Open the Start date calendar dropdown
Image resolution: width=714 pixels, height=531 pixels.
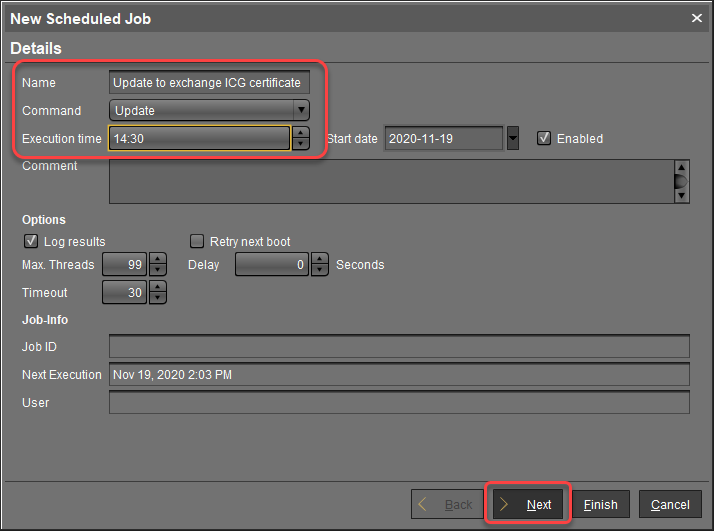coord(513,138)
